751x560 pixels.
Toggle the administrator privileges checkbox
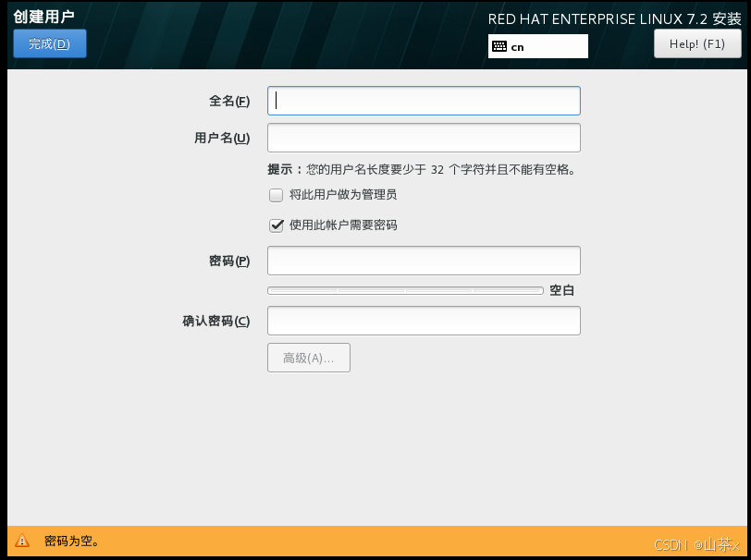[x=276, y=195]
